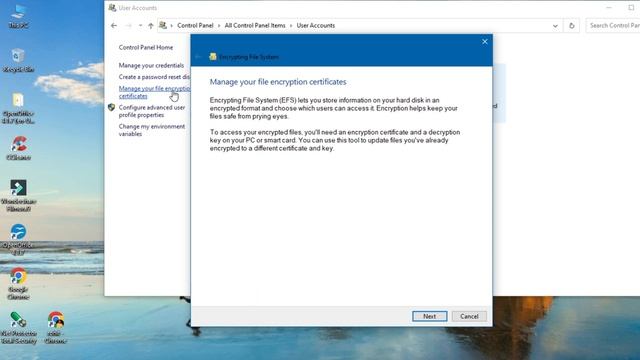Select All Control Panel Items breadcrumb
The height and width of the screenshot is (360, 640).
tap(255, 25)
